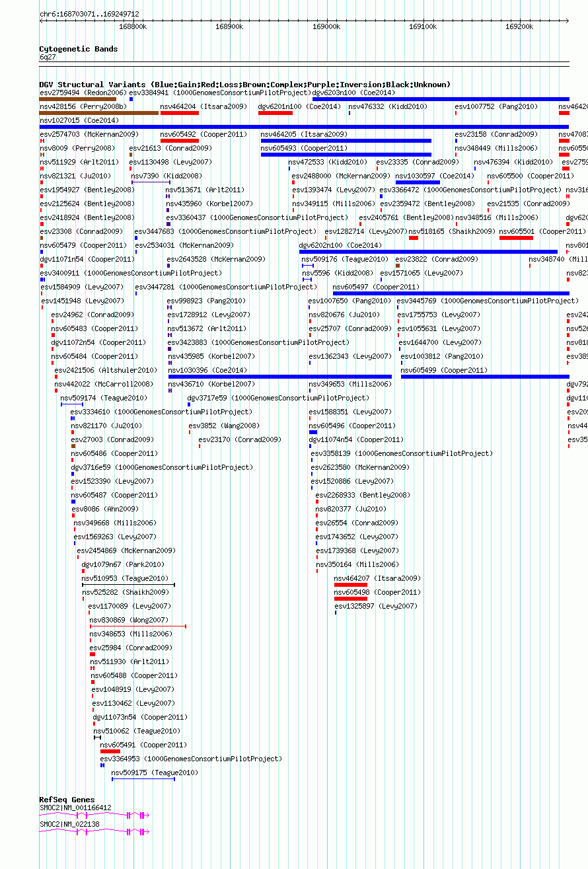Click the 6q27 cytogenetic band label

point(48,57)
